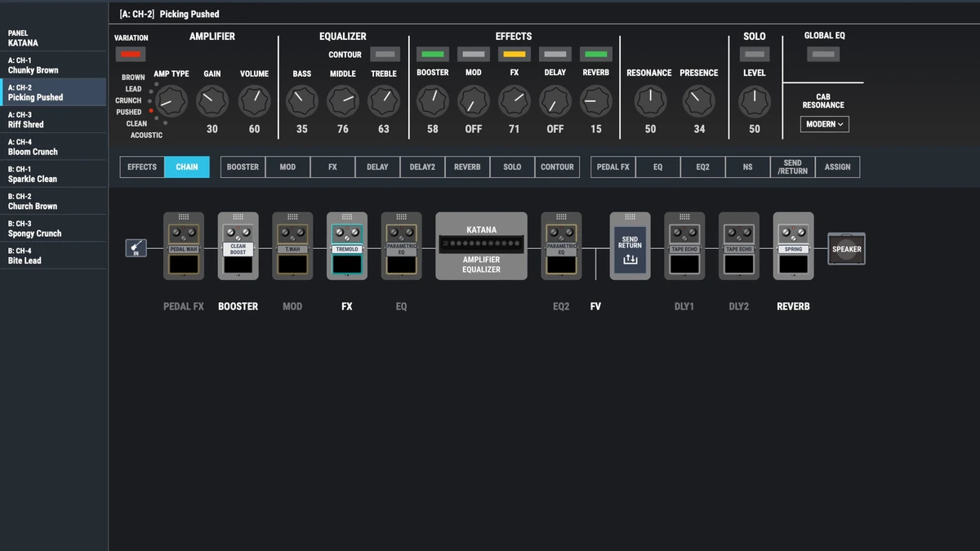Click the Speaker cabinet icon
980x551 pixels.
pos(847,249)
